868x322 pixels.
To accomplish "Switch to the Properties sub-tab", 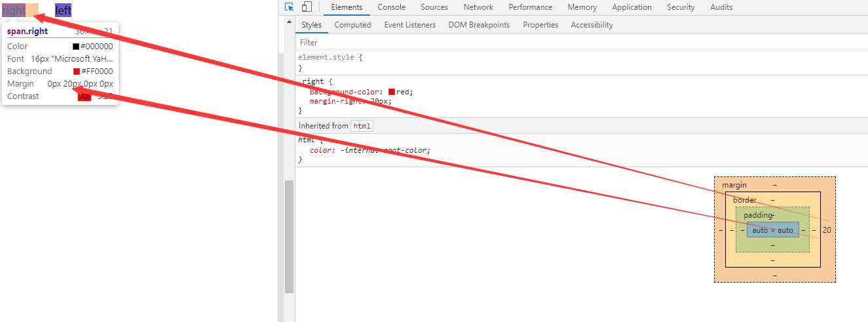I will pyautogui.click(x=540, y=25).
